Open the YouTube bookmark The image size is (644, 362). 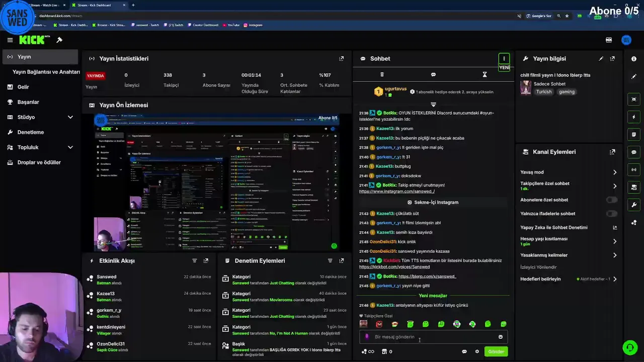[x=231, y=25]
